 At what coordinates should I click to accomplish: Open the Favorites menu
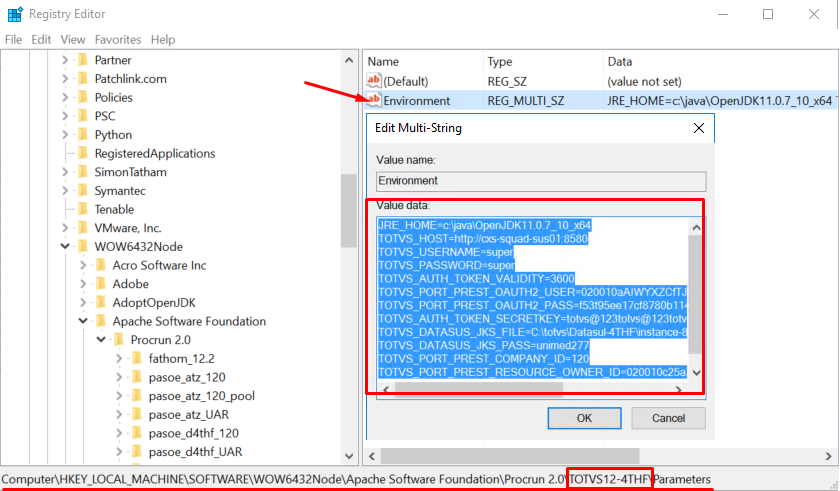(x=118, y=40)
